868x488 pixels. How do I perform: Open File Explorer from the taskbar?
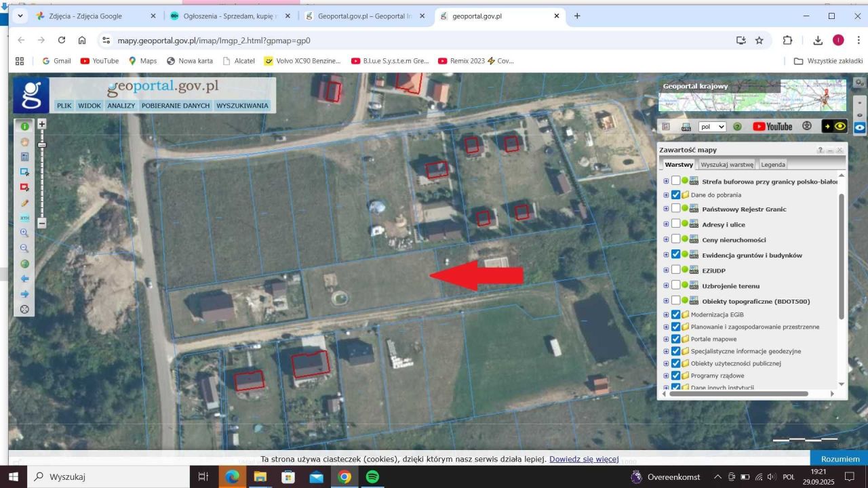[260, 477]
